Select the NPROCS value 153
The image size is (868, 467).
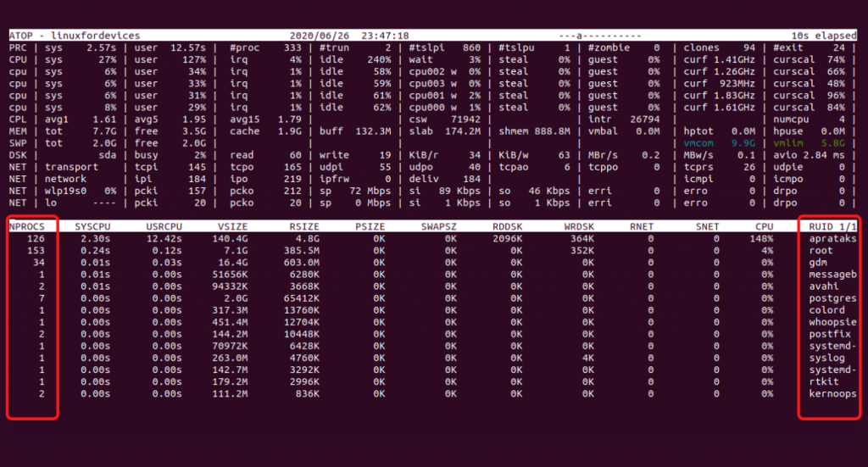coord(36,251)
